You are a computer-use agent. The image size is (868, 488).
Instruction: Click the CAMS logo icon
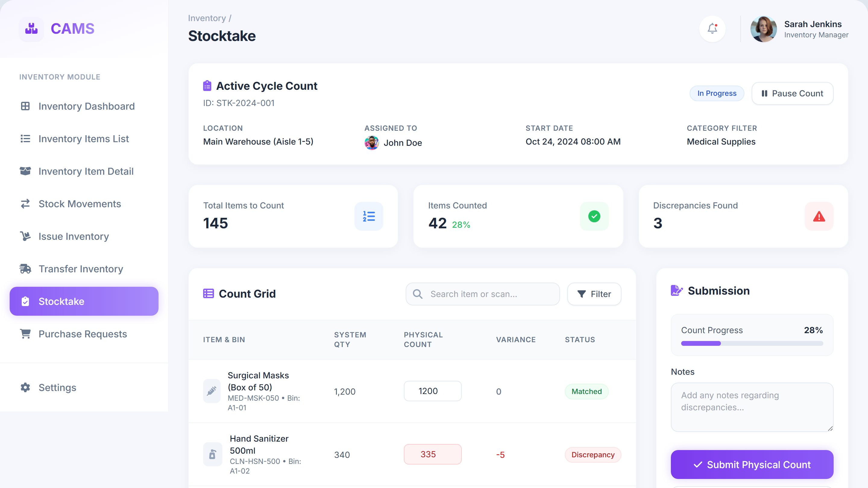[31, 29]
